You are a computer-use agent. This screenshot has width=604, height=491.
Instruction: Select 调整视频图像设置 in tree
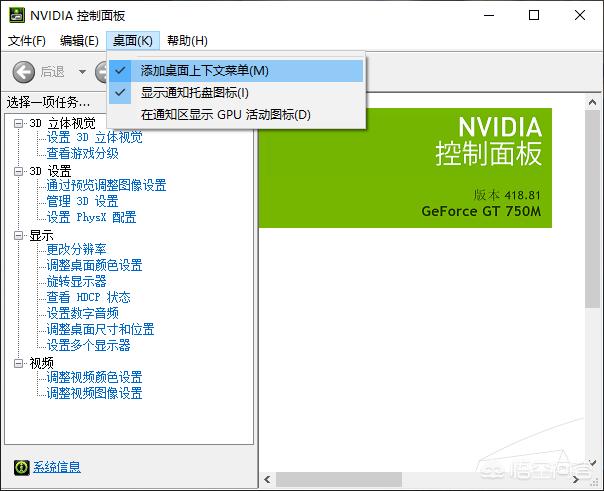pyautogui.click(x=94, y=393)
